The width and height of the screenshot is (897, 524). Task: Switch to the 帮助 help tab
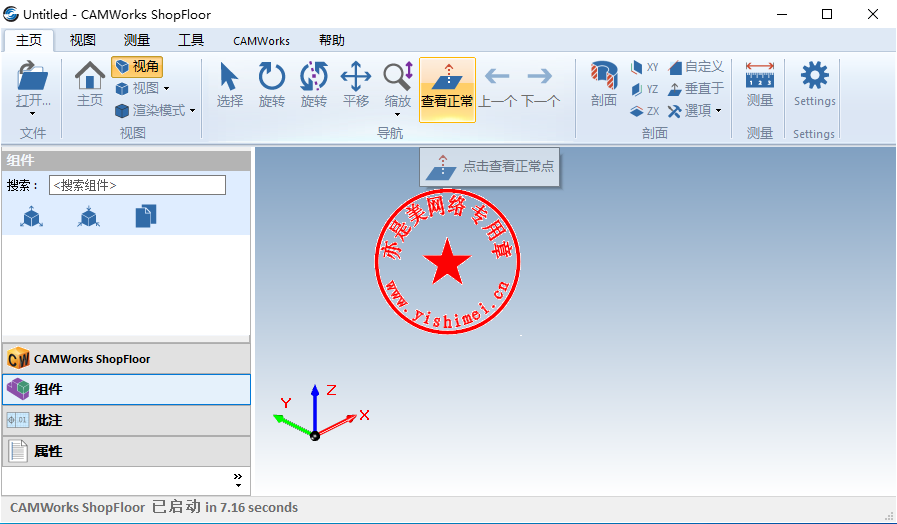332,40
